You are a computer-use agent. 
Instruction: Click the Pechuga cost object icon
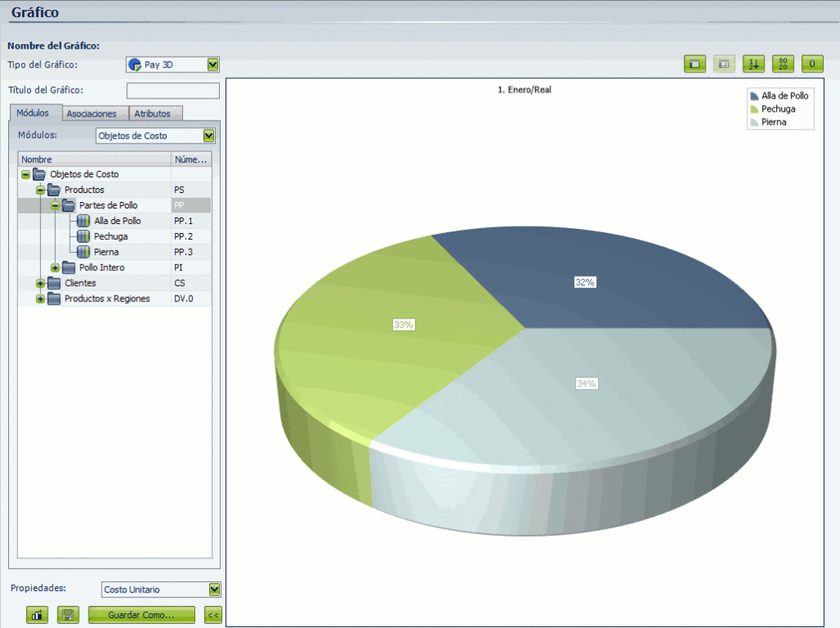point(83,236)
